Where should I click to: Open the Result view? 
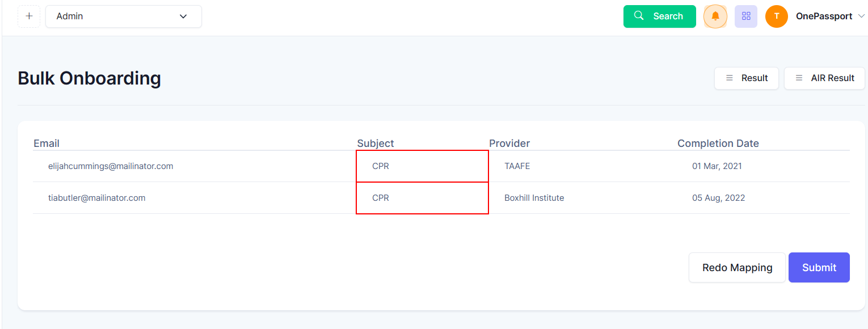[747, 78]
